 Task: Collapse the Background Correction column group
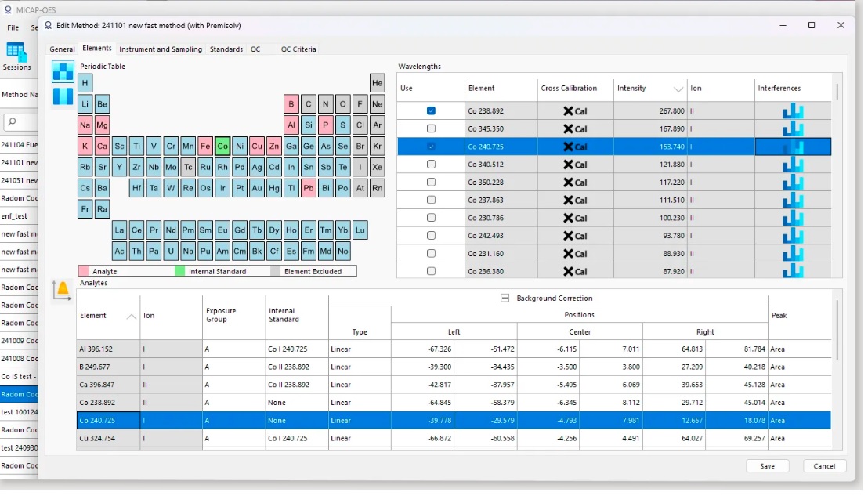pos(505,299)
